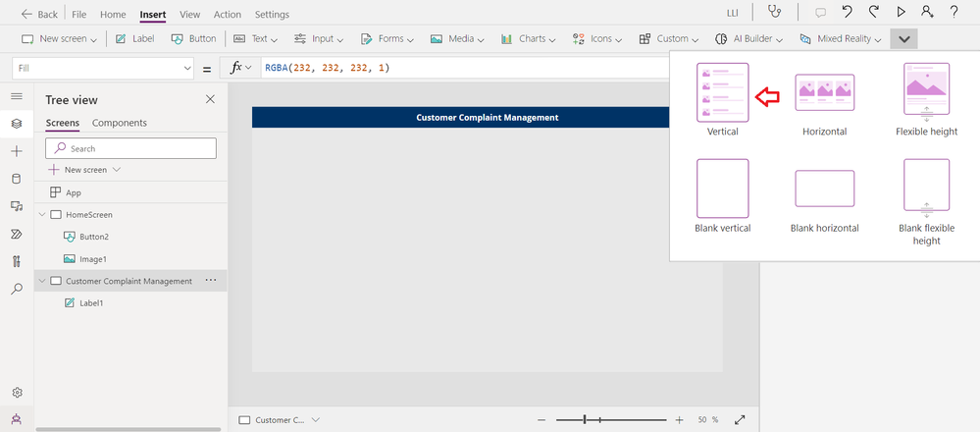Click the formula bar RGBA value

point(327,68)
